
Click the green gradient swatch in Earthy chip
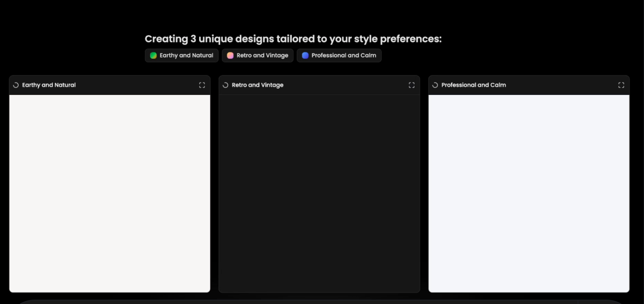click(153, 55)
